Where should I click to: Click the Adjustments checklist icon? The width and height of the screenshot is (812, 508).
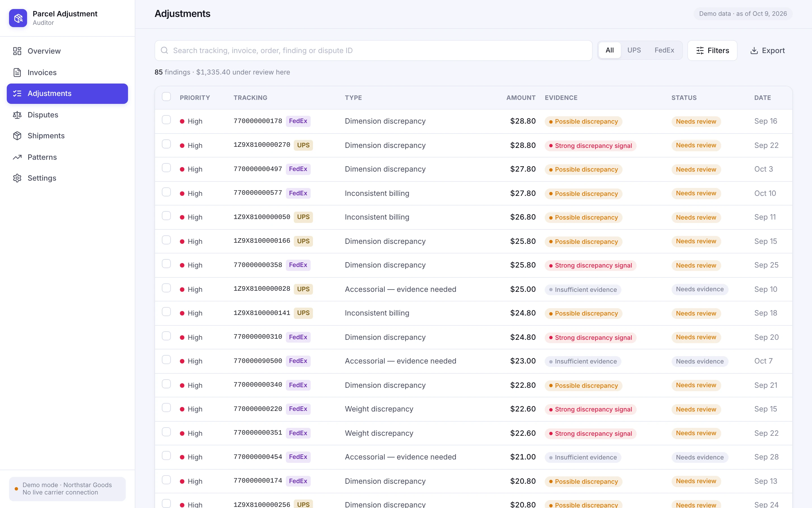pos(17,93)
